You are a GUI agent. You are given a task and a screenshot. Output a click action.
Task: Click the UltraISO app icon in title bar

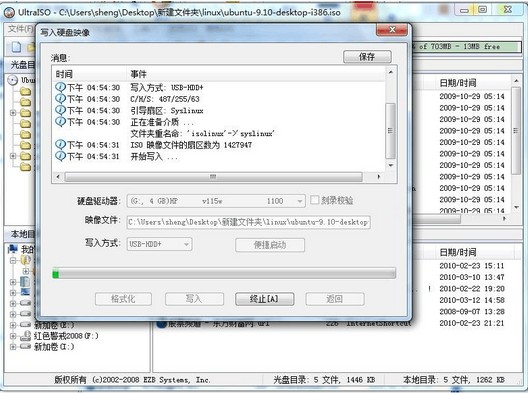(9, 12)
